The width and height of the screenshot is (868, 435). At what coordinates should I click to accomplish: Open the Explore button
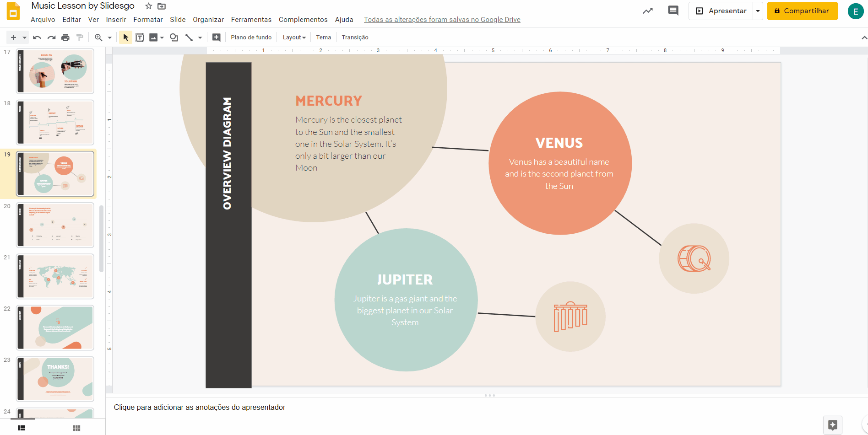pos(833,425)
